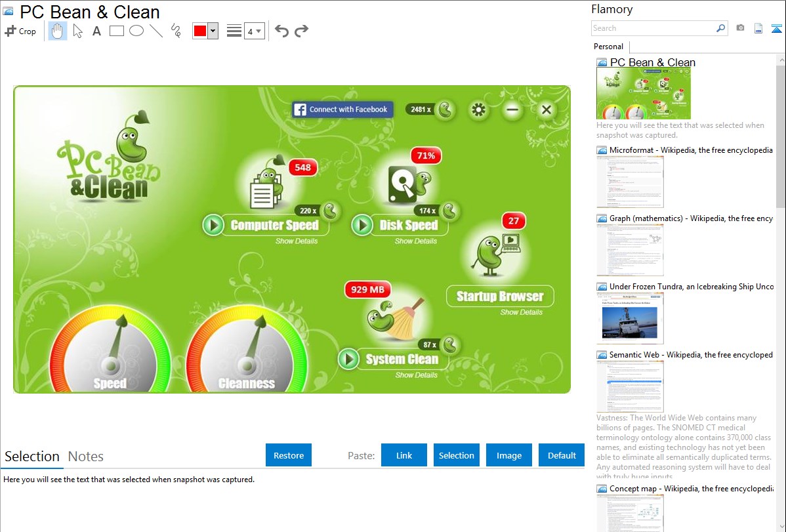
Task: Paste as Image button
Action: [508, 455]
